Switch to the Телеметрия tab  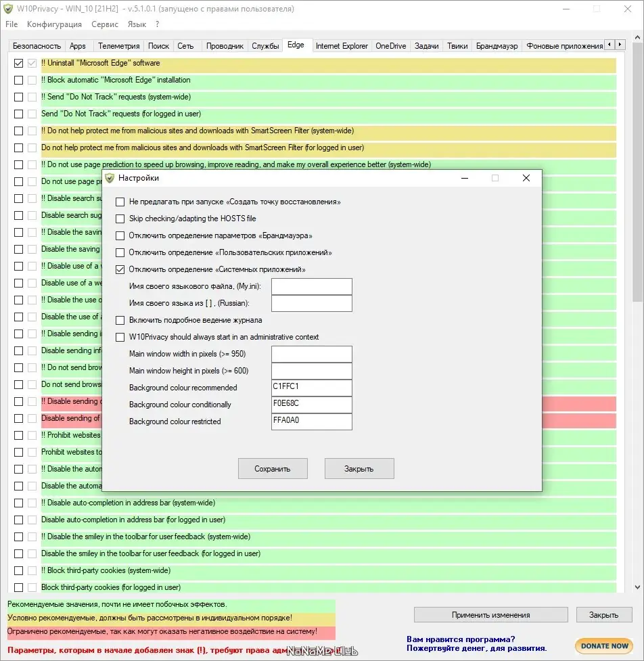point(119,46)
